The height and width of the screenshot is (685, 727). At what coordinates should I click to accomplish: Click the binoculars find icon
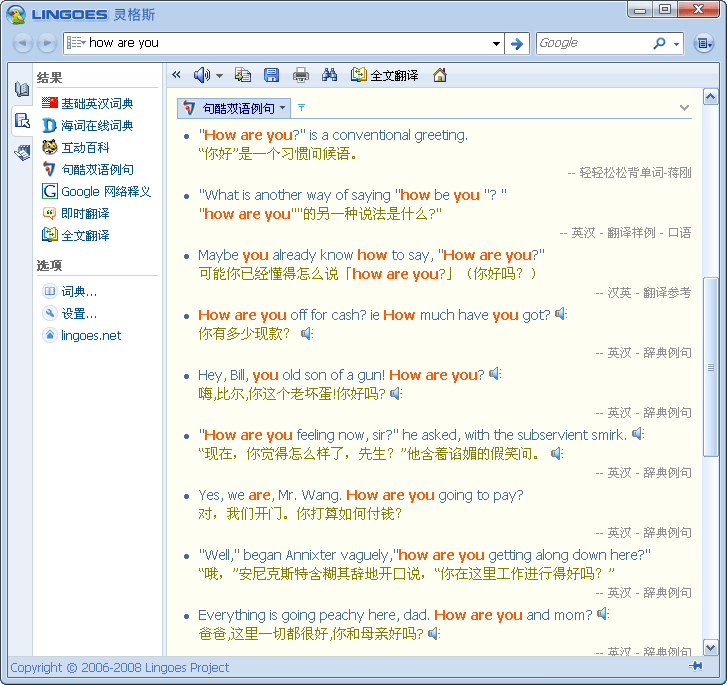pyautogui.click(x=330, y=75)
